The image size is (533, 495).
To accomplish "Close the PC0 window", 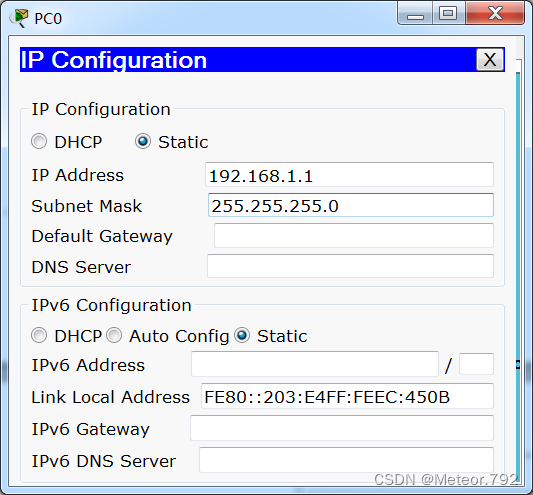I will point(495,13).
